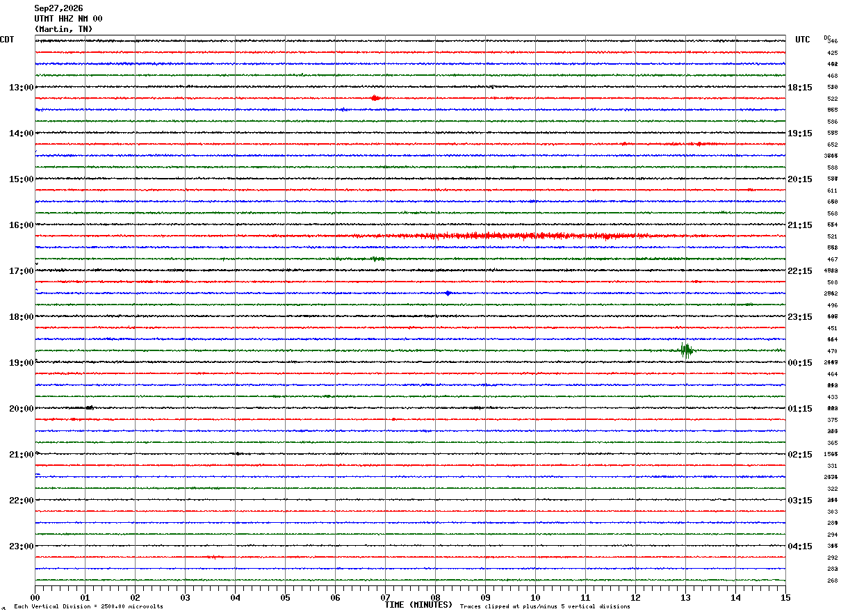Select the 19:00 CDT time label
841x616 pixels.
coord(22,363)
